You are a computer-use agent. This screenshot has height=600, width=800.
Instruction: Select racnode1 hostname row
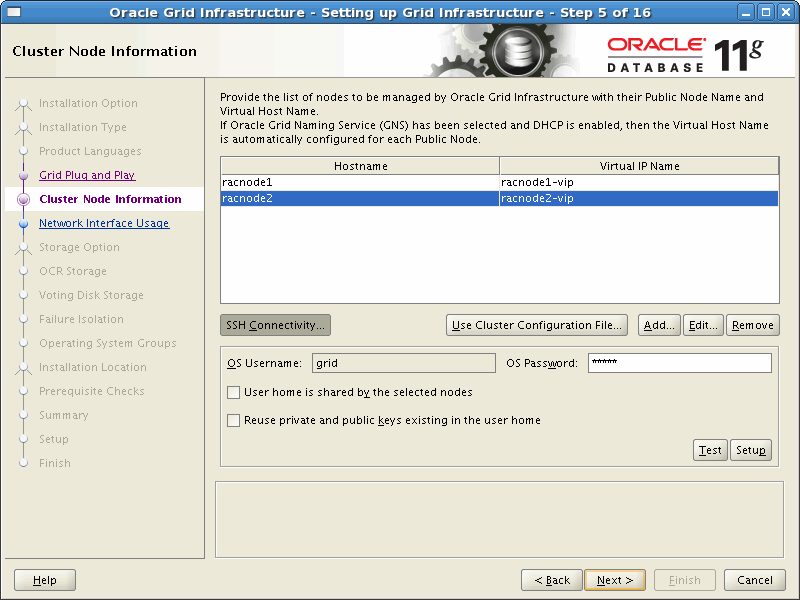[x=360, y=182]
